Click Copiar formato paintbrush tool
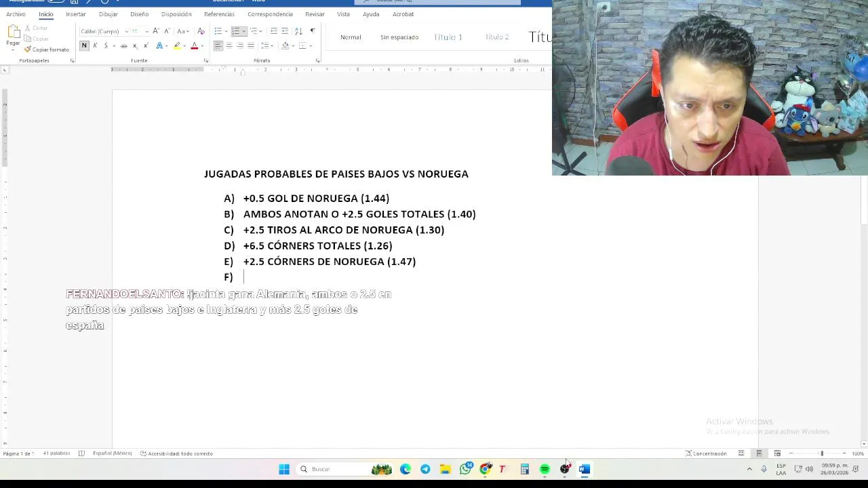This screenshot has height=488, width=868. pyautogui.click(x=46, y=49)
